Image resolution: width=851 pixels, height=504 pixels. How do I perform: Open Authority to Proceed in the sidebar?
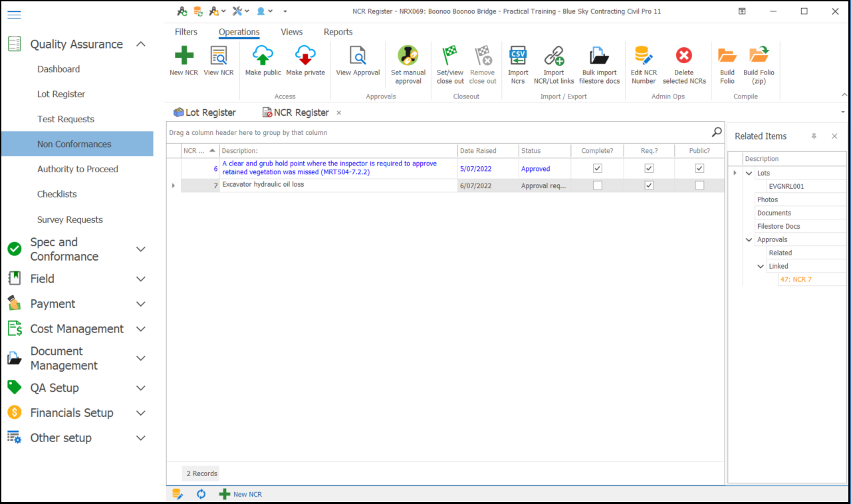pyautogui.click(x=78, y=169)
